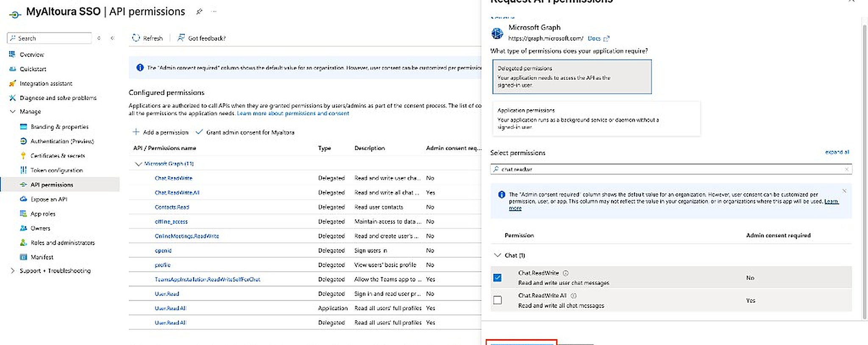868x345 pixels.
Task: Click the Description column header
Action: point(370,148)
